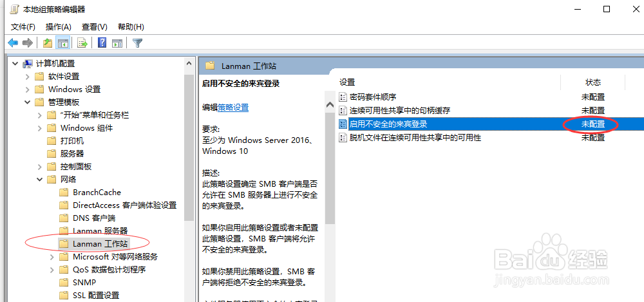Viewport: 644px width, 302px height.
Task: Click the policy icon beside 启用不安全的来宾登录
Action: point(343,124)
